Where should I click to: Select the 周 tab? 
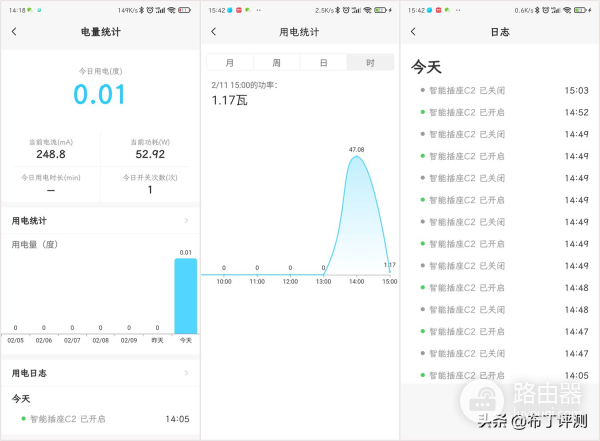tap(277, 62)
